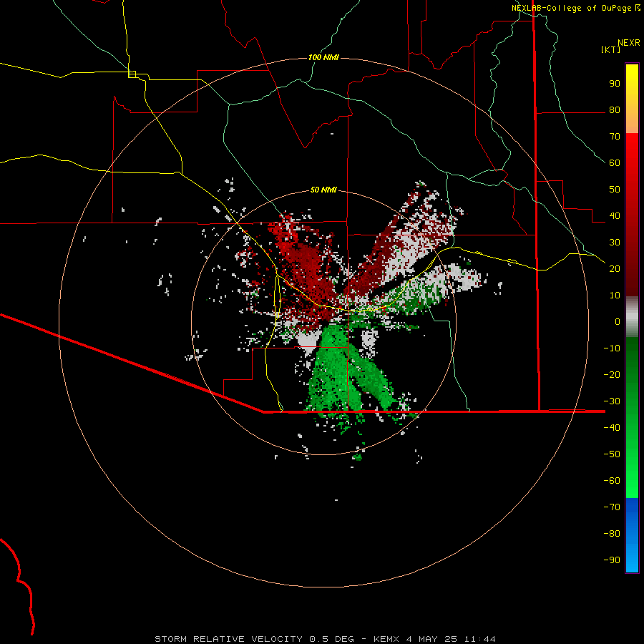Click the 0 value on the velocity scale
This screenshot has width=644, height=644.
(618, 321)
